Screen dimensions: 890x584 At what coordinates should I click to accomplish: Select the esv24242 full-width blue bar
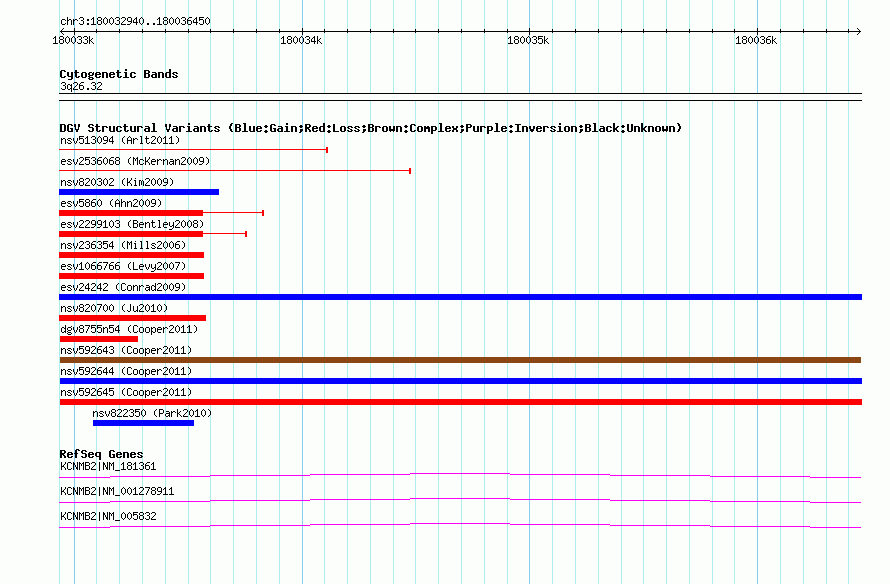(460, 297)
